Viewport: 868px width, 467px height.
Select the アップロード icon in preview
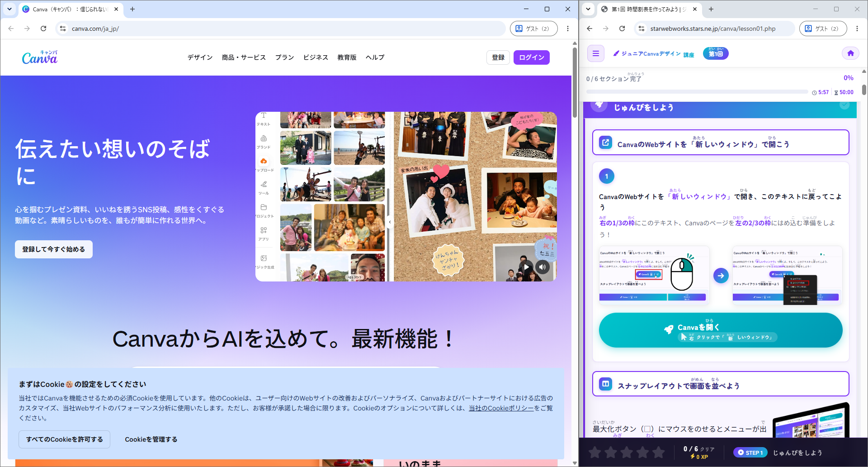point(264,165)
